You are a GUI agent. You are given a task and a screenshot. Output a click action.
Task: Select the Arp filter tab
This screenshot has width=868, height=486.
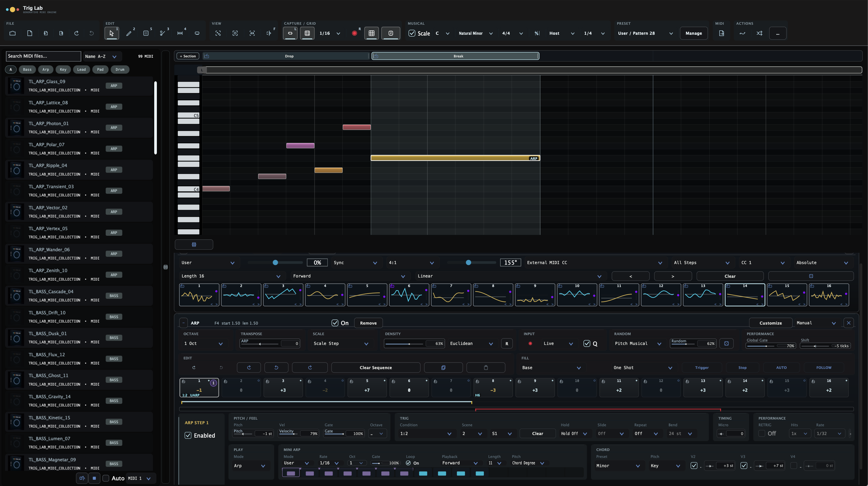pyautogui.click(x=46, y=70)
